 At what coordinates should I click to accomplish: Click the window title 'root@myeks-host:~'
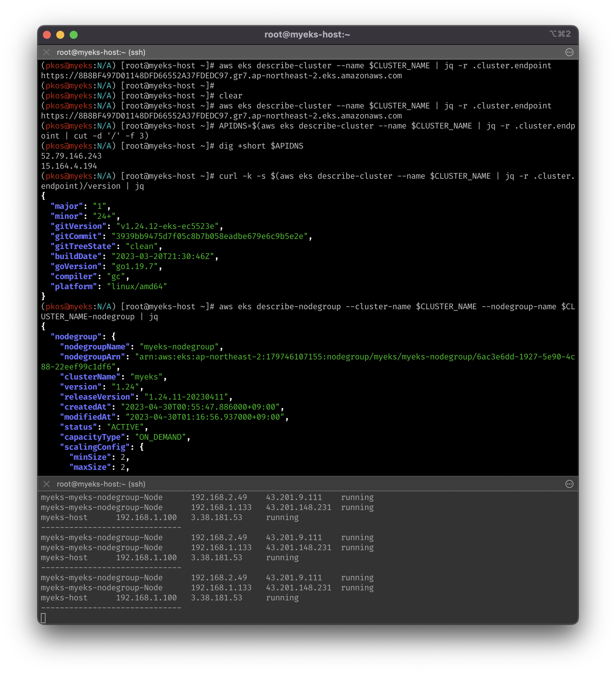click(x=307, y=34)
